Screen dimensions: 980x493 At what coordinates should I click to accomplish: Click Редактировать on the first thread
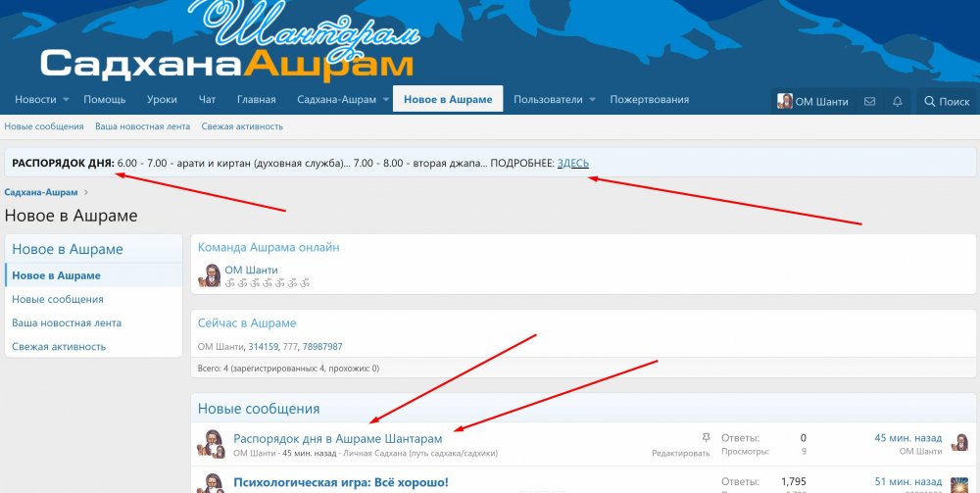click(681, 454)
